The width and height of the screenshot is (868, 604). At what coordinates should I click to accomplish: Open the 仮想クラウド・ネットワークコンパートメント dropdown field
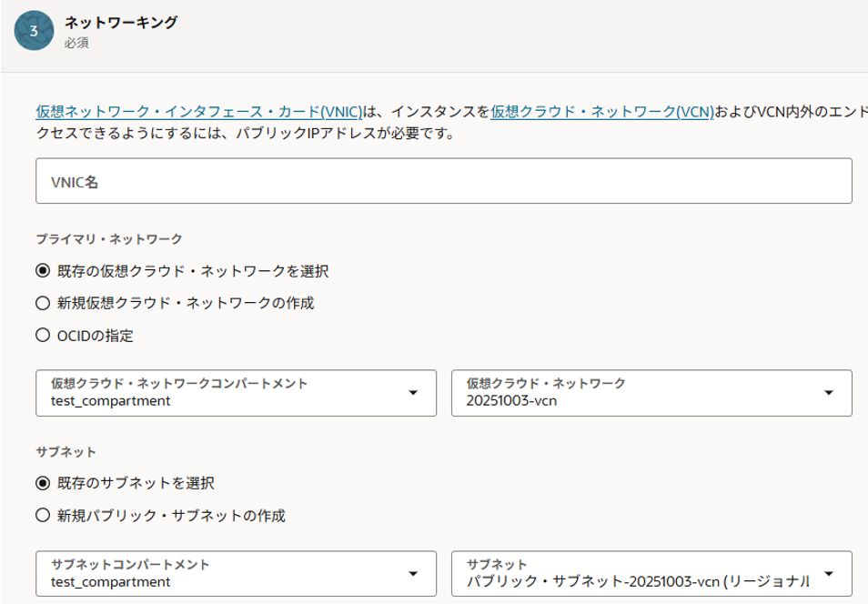click(218, 393)
